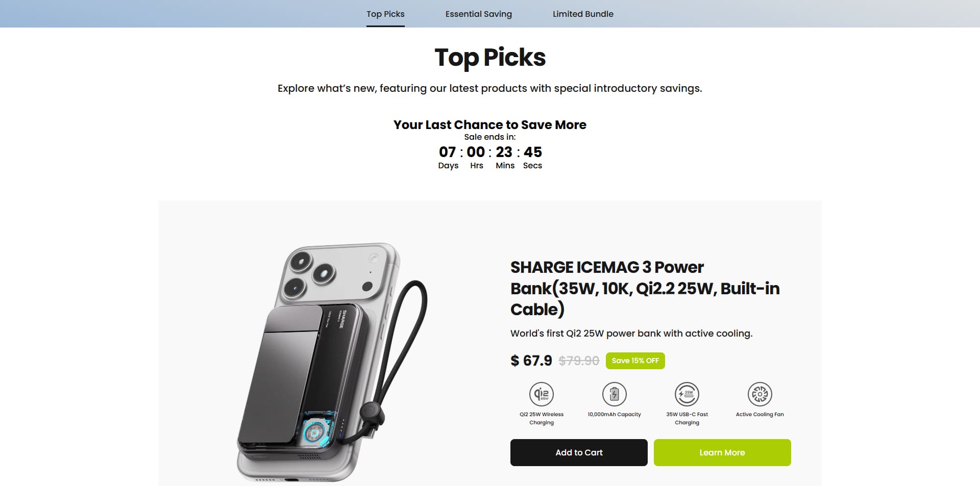The width and height of the screenshot is (980, 486).
Task: Add the ICEMAG 3 to cart
Action: pos(579,452)
